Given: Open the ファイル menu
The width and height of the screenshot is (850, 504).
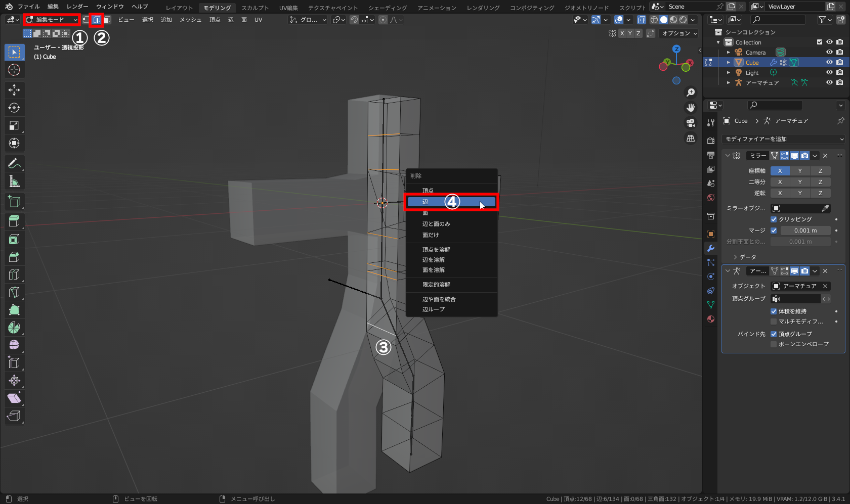Looking at the screenshot, I should [29, 7].
